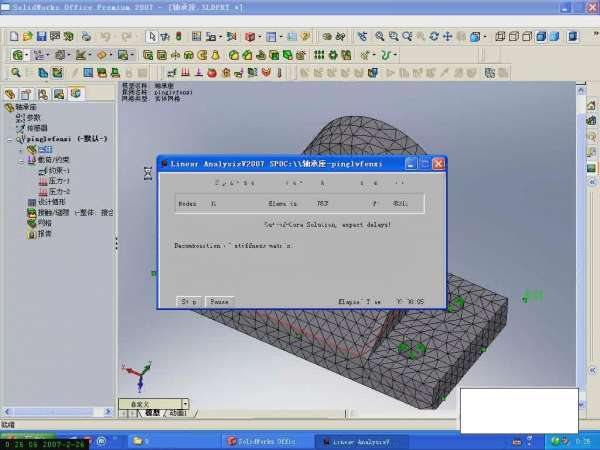Viewport: 600px width, 450px height.
Task: Click the traffic light Rebuild icon
Action: 179,36
